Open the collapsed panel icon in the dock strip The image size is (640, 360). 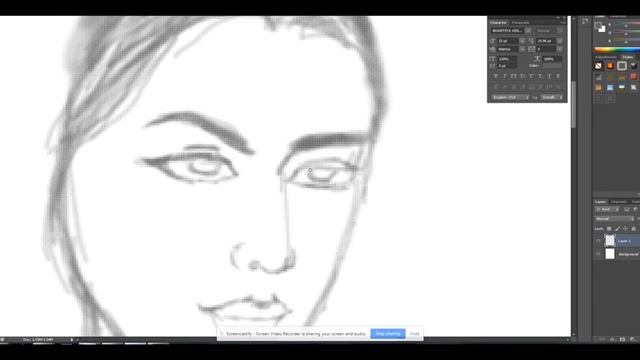[x=585, y=21]
